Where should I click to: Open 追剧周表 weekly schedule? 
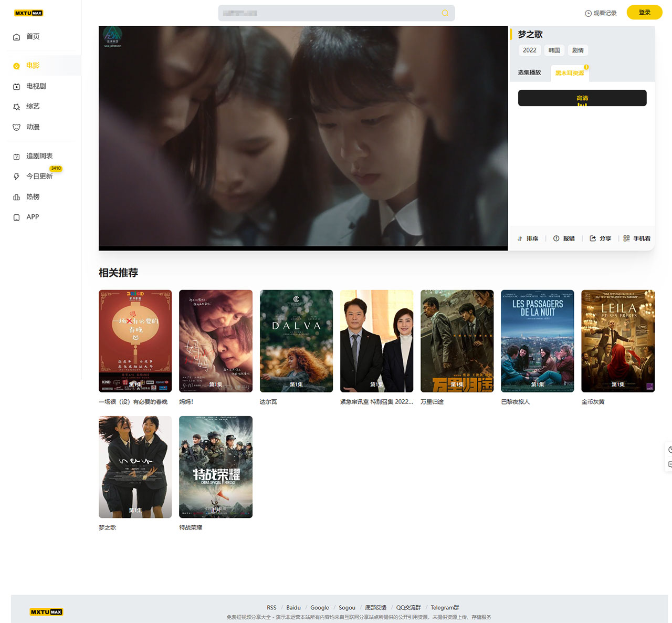pos(39,156)
